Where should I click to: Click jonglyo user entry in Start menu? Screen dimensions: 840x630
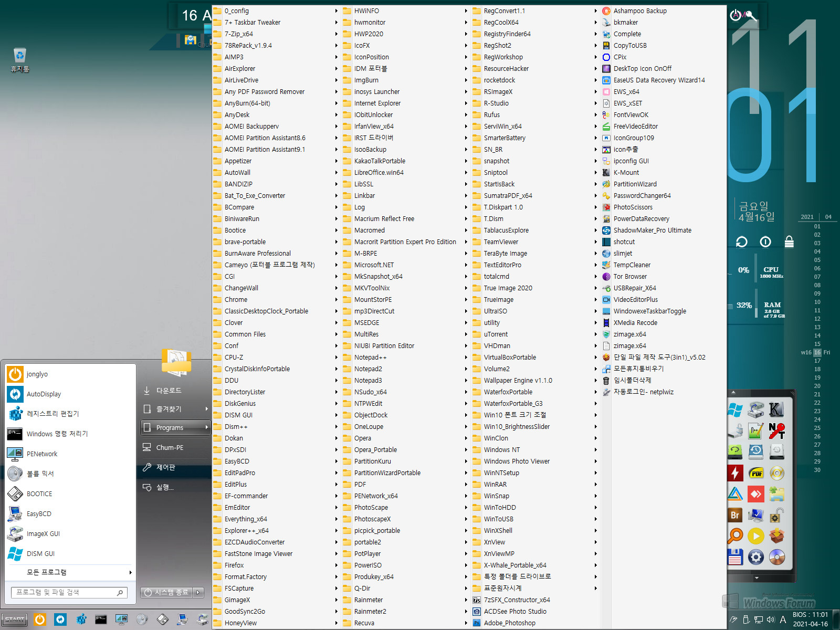point(70,374)
